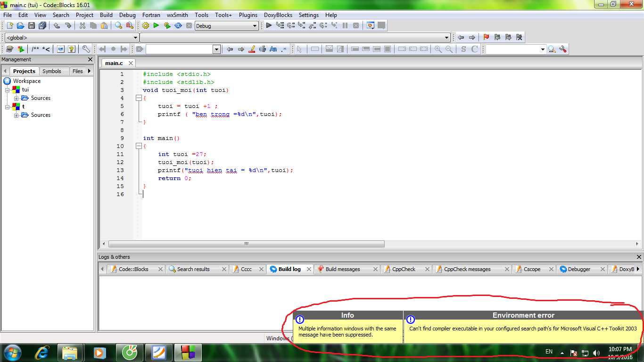
Task: Click the Build gear icon
Action: (x=145, y=26)
